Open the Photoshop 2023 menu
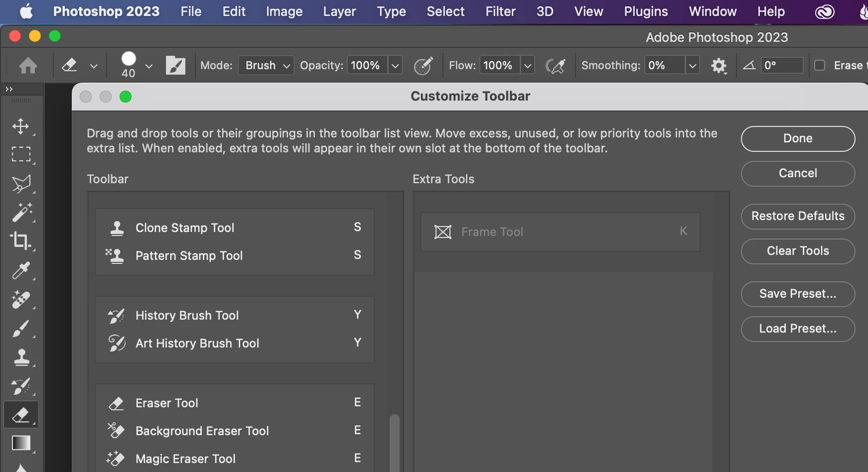This screenshot has height=472, width=868. pyautogui.click(x=106, y=11)
